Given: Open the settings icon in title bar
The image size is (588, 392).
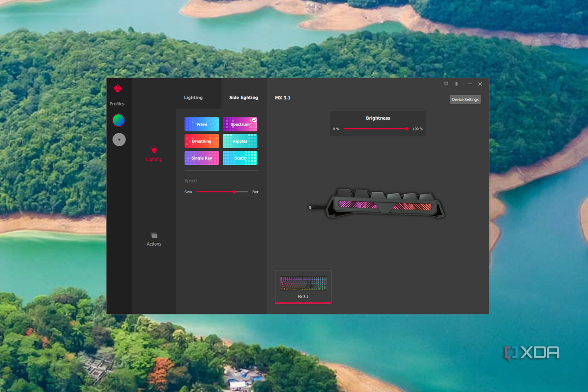Looking at the screenshot, I should [x=457, y=84].
